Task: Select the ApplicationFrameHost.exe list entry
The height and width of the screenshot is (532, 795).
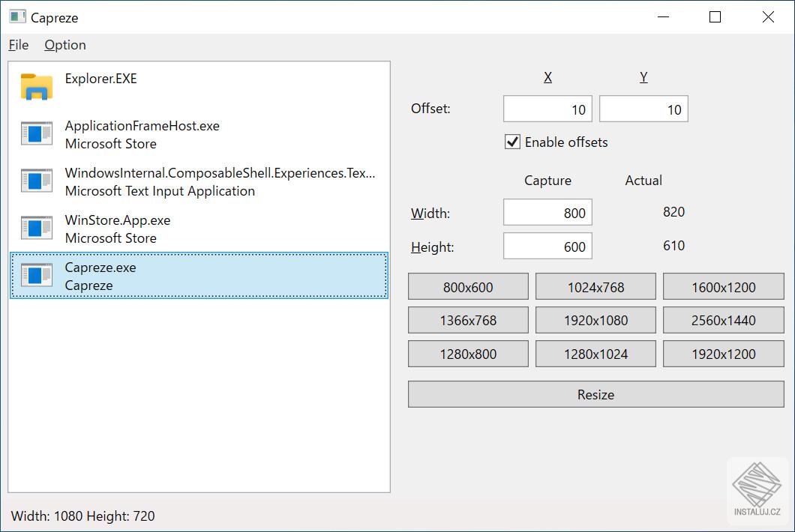Action: (x=199, y=134)
